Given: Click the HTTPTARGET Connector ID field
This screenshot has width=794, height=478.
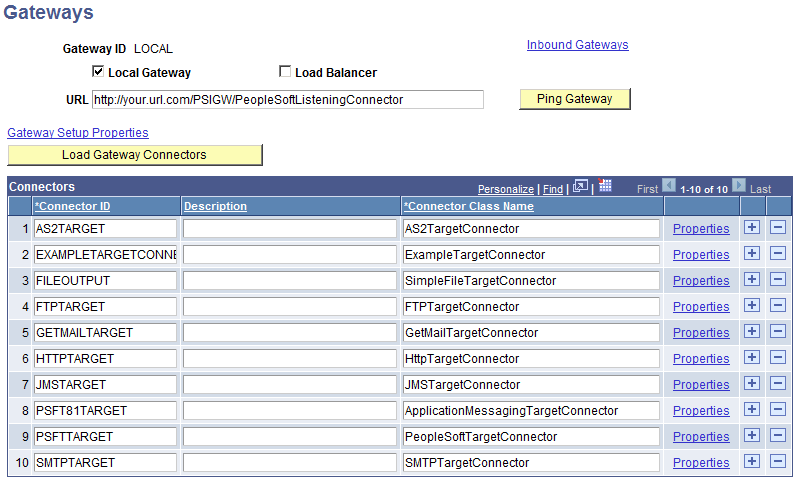Looking at the screenshot, I should [105, 358].
